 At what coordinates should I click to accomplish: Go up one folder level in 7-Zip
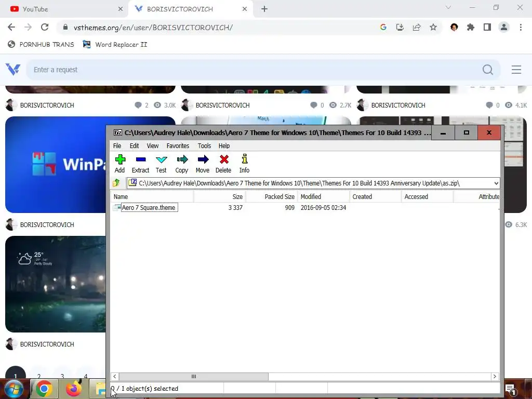click(x=116, y=183)
